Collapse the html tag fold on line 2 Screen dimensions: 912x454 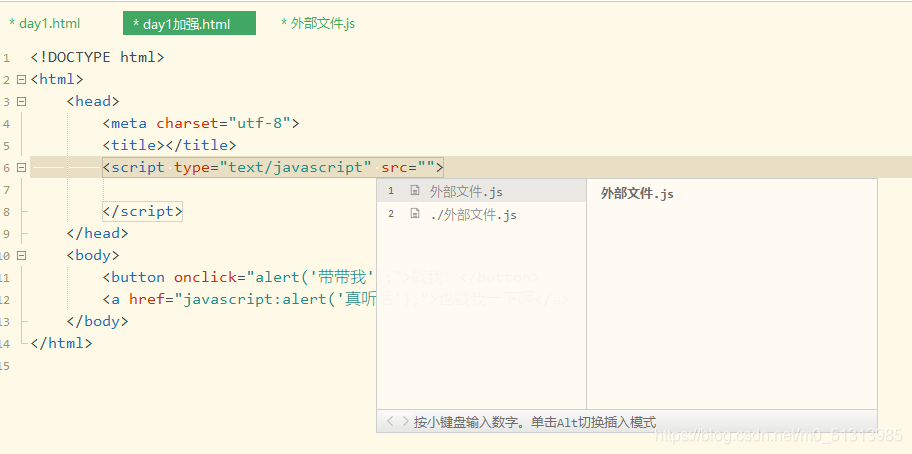point(22,80)
